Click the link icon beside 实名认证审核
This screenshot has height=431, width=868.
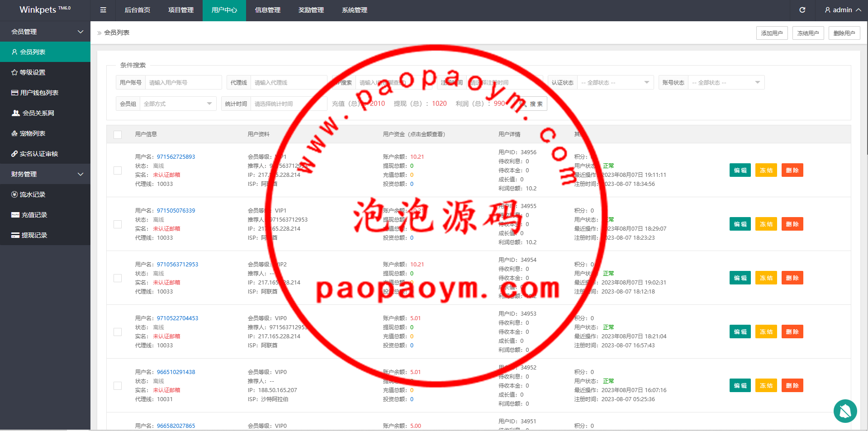(14, 154)
